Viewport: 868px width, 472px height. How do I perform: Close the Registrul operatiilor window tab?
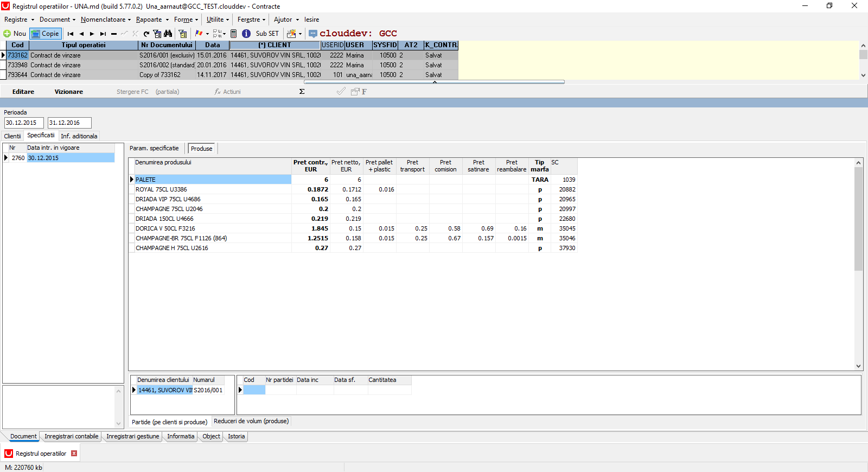click(74, 454)
